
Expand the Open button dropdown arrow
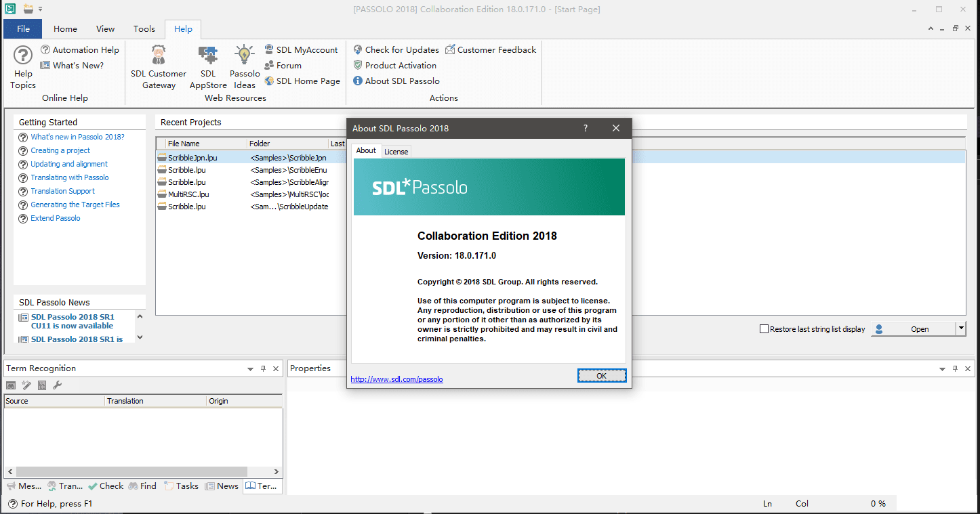coord(960,328)
